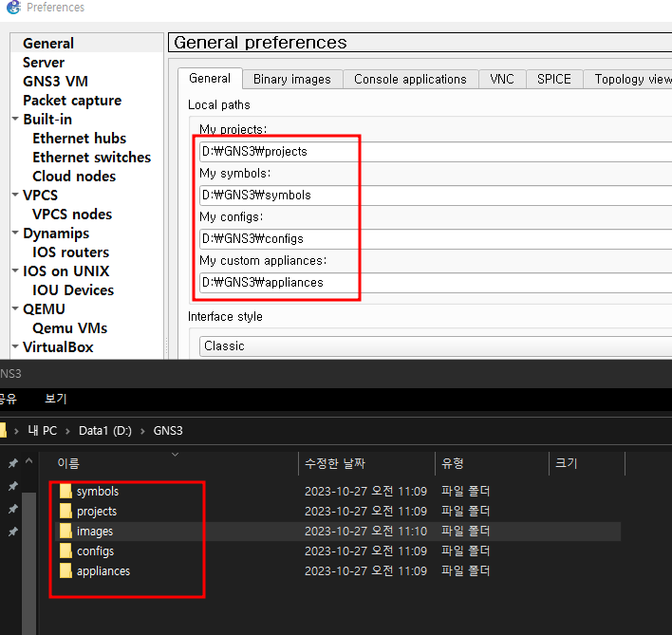The width and height of the screenshot is (672, 635).
Task: Click GNS3 in the Explorer breadcrumb
Action: click(x=168, y=431)
